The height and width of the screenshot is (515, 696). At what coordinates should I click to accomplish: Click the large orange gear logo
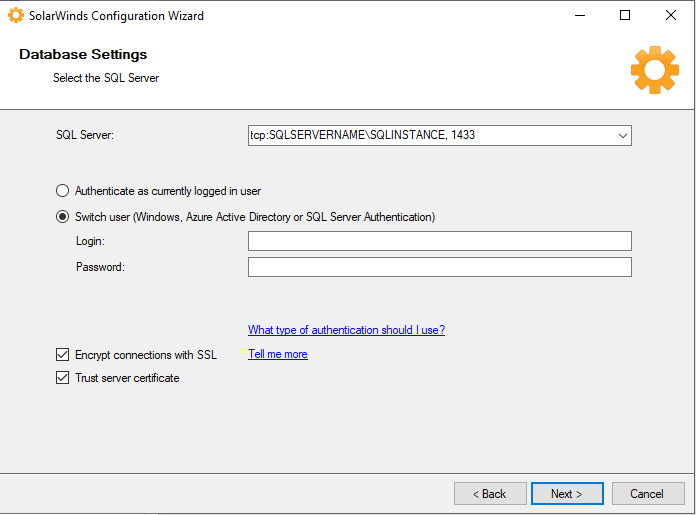tap(655, 70)
